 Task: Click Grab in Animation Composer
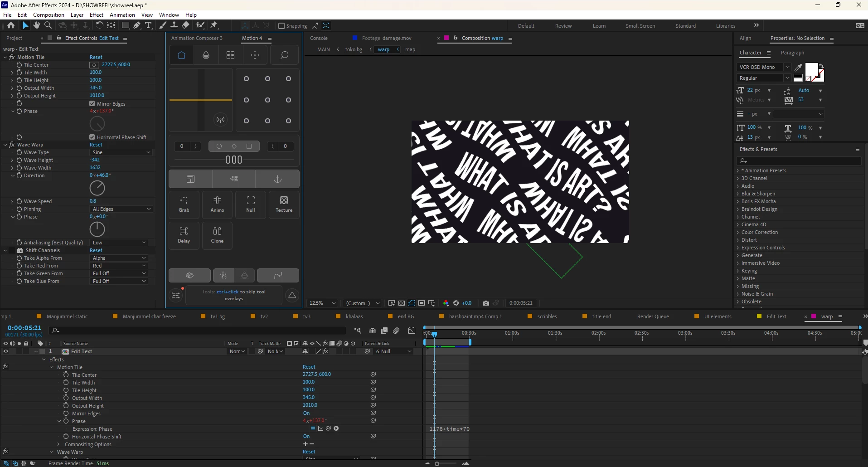pyautogui.click(x=184, y=204)
